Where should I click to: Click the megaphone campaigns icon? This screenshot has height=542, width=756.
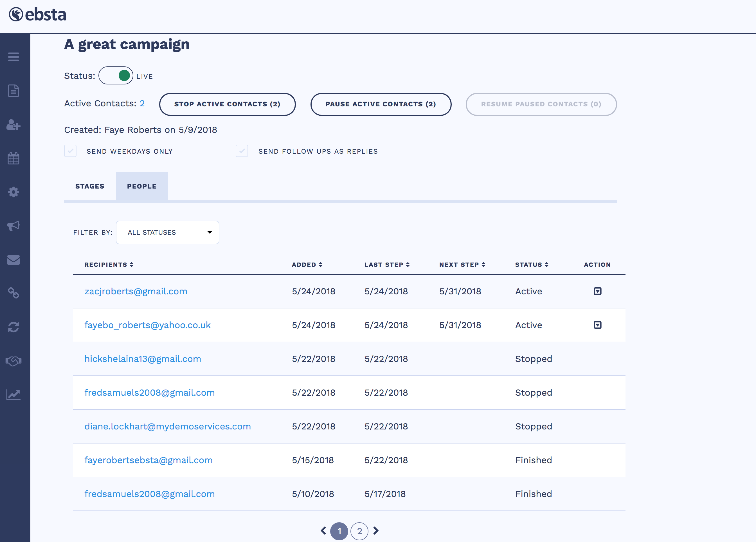(13, 226)
